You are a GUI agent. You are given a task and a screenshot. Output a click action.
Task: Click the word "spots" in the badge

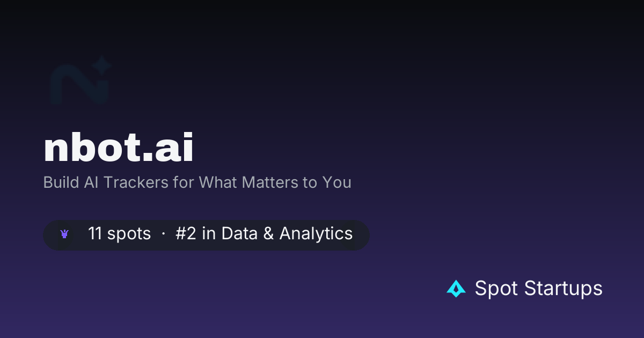coord(129,234)
